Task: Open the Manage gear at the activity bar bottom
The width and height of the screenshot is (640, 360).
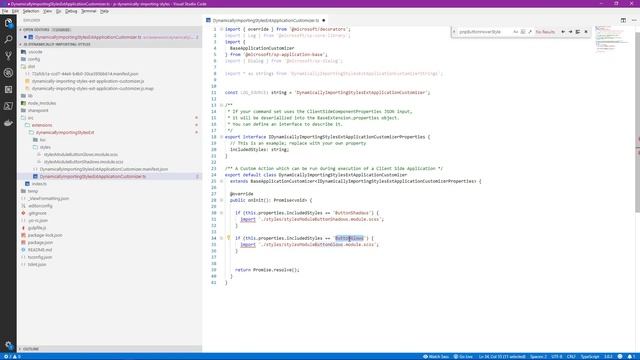Action: tap(8, 345)
